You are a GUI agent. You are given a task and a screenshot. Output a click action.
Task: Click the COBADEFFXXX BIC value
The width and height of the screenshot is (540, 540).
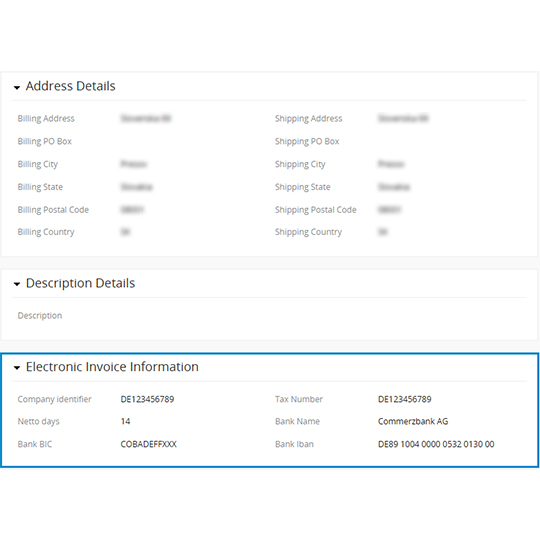point(149,444)
